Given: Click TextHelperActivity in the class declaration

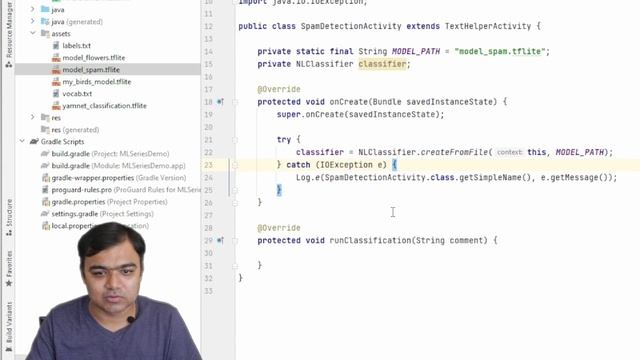Looking at the screenshot, I should [488, 26].
